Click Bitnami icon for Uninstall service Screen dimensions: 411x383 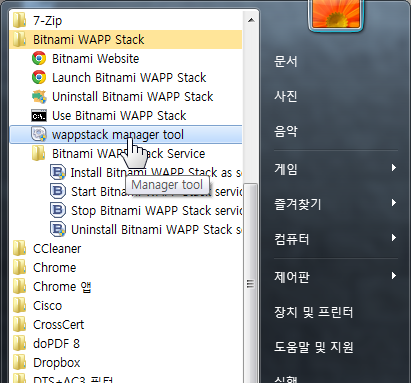click(58, 230)
